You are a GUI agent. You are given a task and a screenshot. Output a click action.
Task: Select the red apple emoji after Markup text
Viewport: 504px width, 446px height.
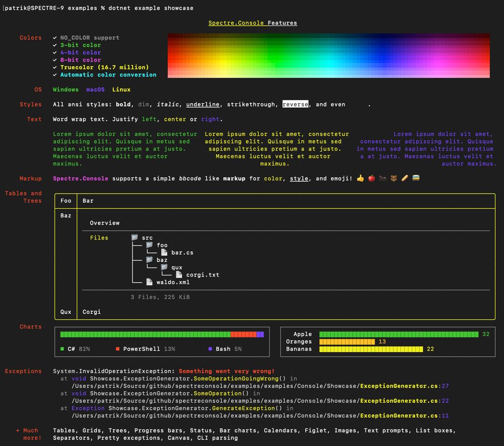click(371, 178)
